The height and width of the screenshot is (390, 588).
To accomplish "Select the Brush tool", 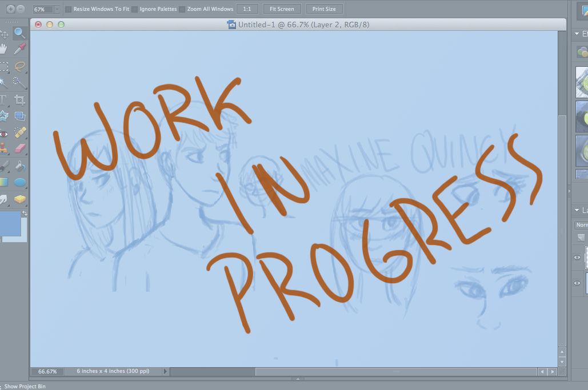I will 4,166.
